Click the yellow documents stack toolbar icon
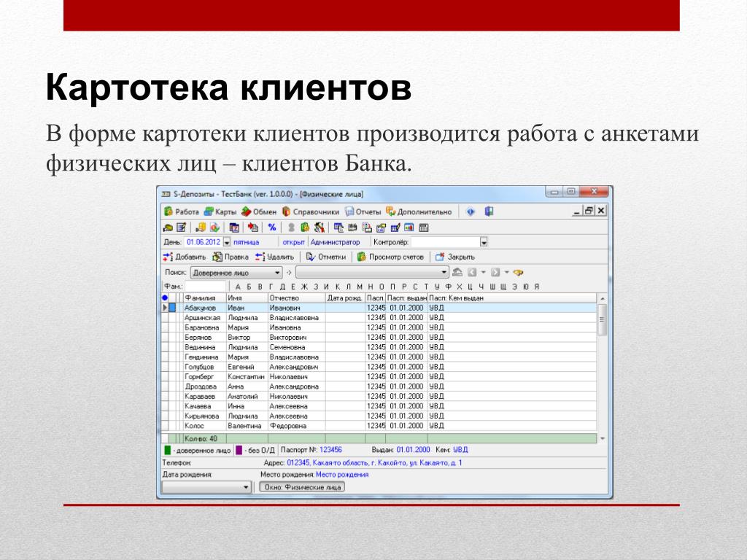 (x=201, y=227)
